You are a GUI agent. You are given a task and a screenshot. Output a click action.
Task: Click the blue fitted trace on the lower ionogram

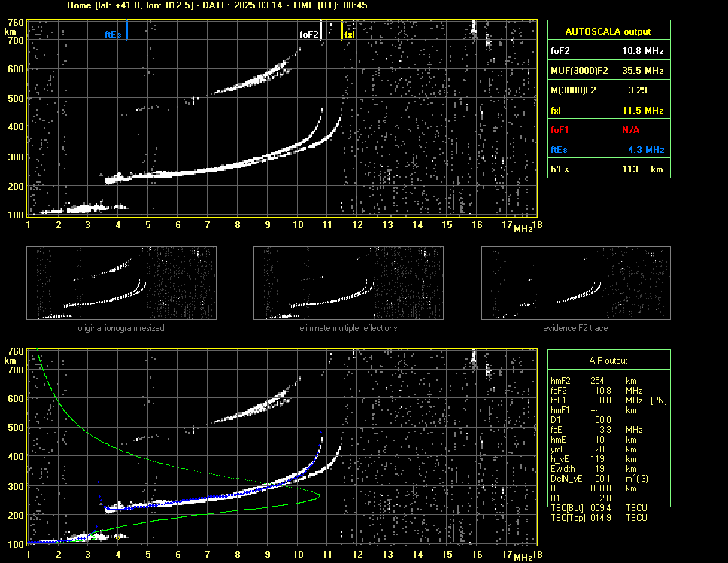pos(209,498)
